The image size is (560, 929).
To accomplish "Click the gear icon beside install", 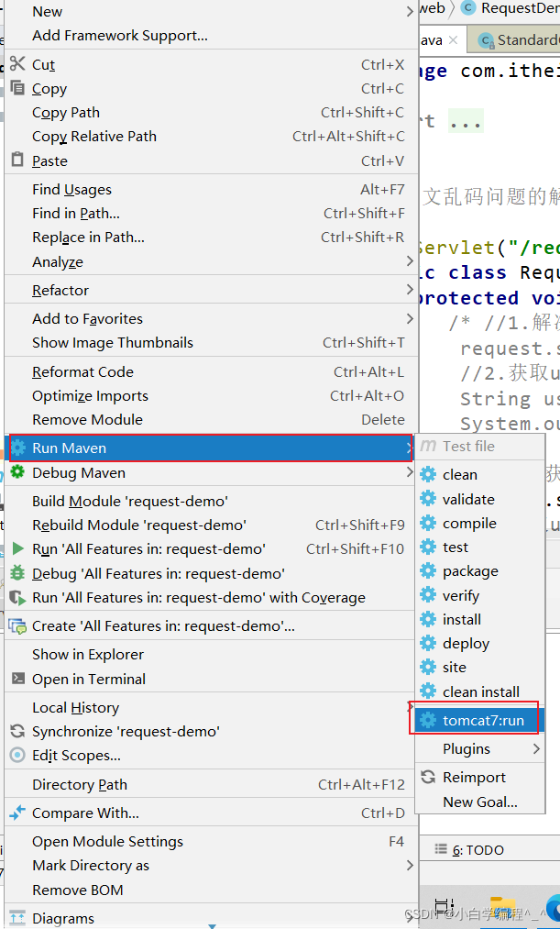I will [x=428, y=619].
